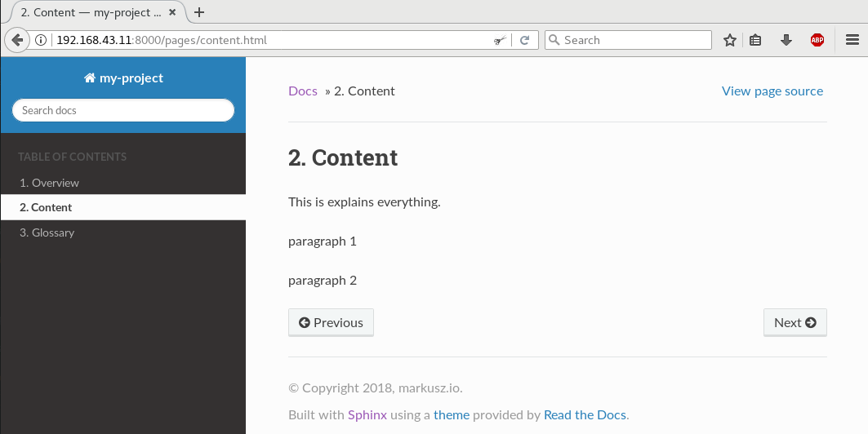This screenshot has width=868, height=434.
Task: Click the scissors icon in the address bar
Action: (x=501, y=40)
